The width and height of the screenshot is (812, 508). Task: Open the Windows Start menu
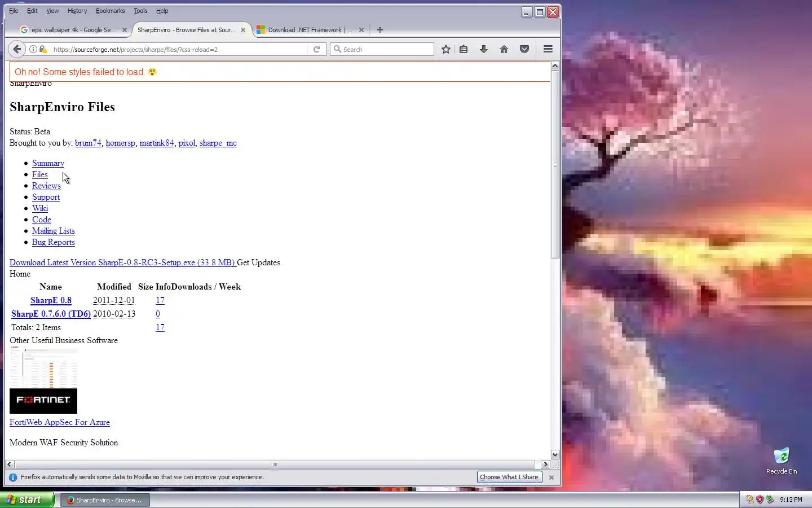pos(27,500)
